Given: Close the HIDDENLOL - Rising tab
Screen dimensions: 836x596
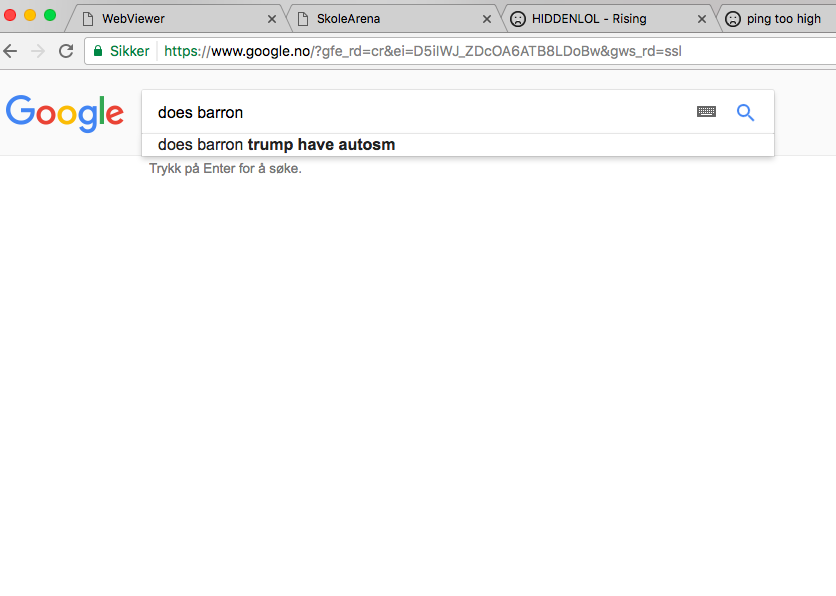Looking at the screenshot, I should 702,19.
